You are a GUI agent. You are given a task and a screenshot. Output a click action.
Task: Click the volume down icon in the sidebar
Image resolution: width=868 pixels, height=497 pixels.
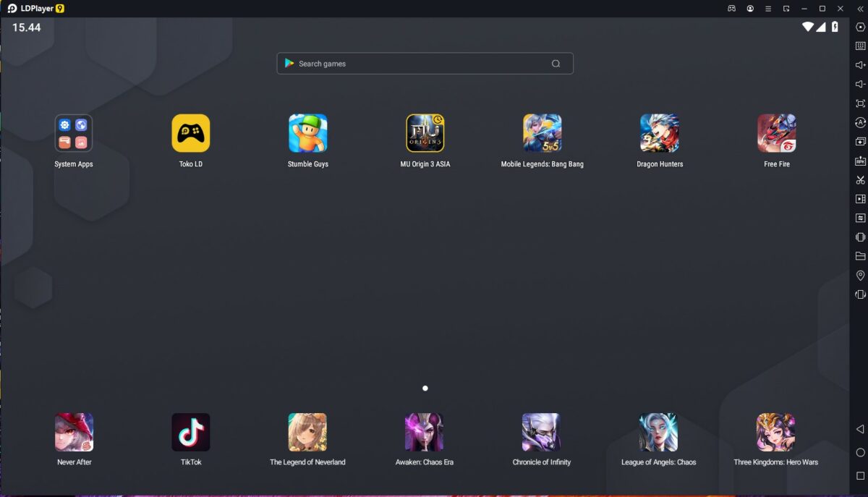point(860,84)
